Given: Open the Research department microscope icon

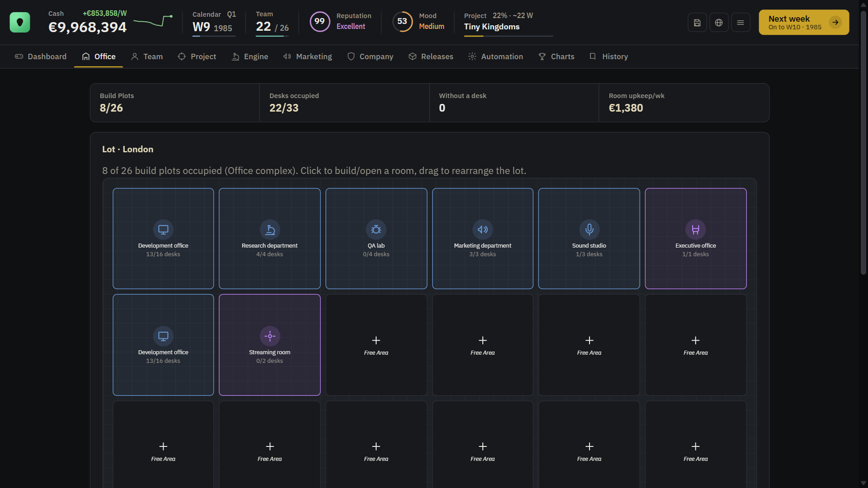Looking at the screenshot, I should [x=270, y=230].
